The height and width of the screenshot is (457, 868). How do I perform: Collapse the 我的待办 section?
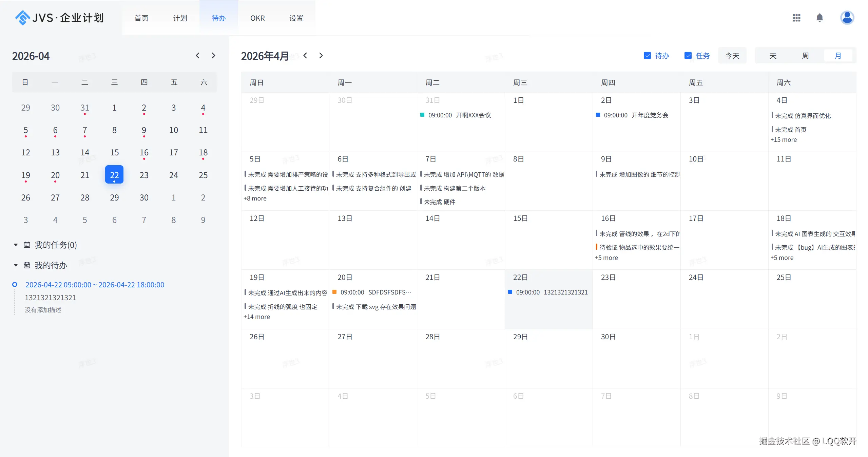pyautogui.click(x=16, y=265)
